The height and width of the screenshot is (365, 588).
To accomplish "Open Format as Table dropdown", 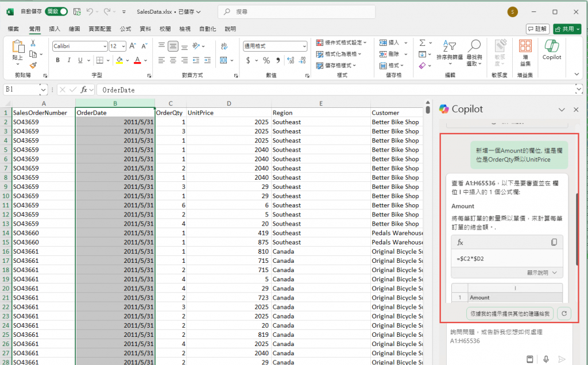I will coord(339,54).
